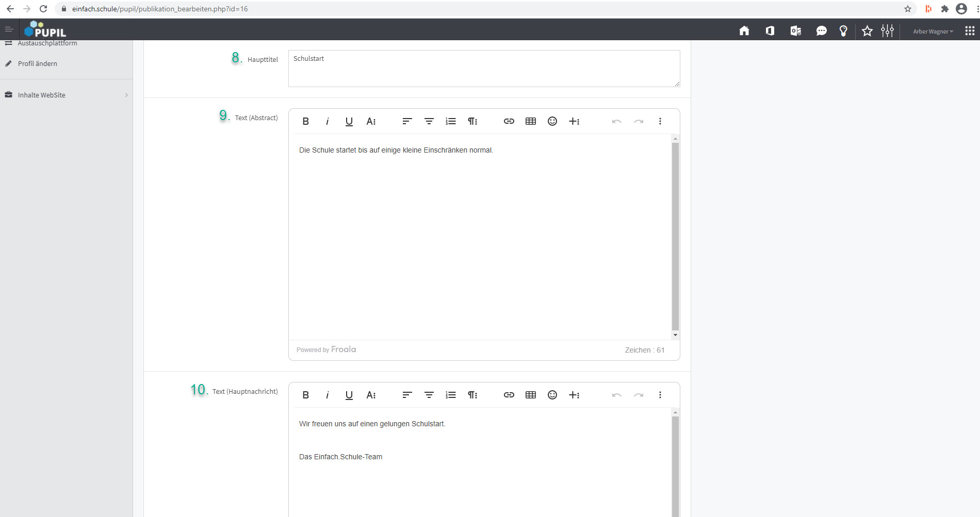Insert link in Abstract editor

point(509,121)
